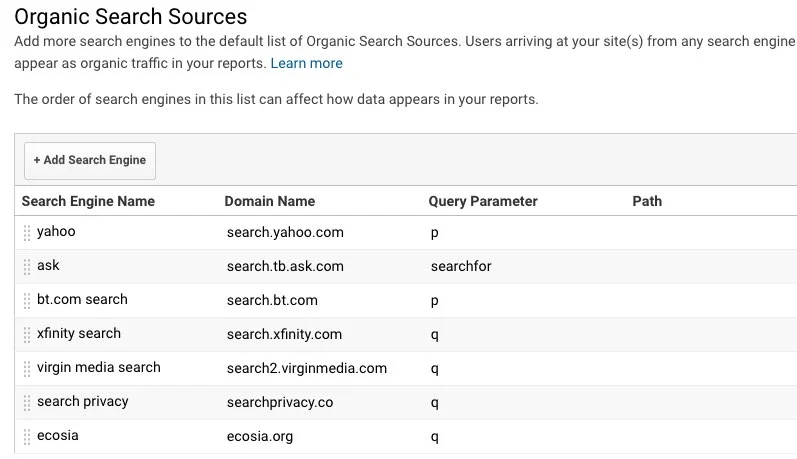Select drag handle next to search privacy
Screen dimensions: 797x459
click(27, 403)
